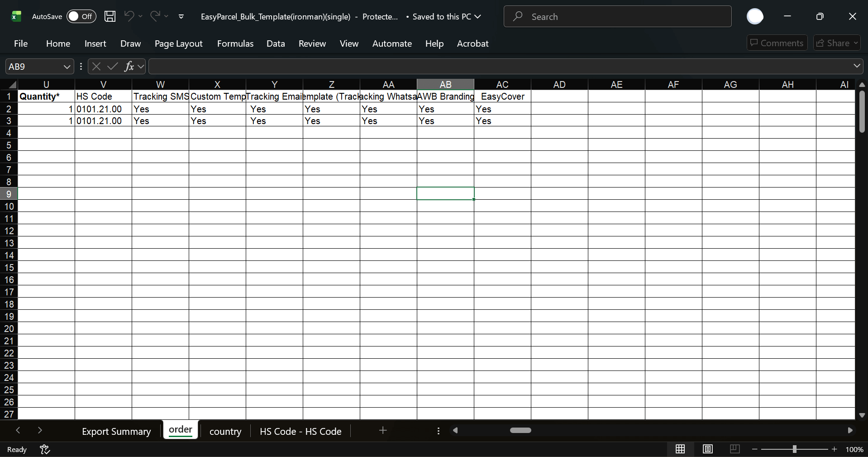Click into the Search box
868x457 pixels.
(617, 17)
